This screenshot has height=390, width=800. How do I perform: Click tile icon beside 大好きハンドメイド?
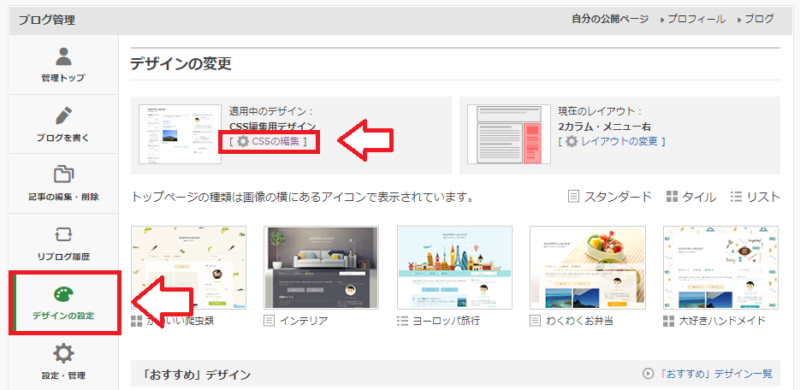coord(668,321)
